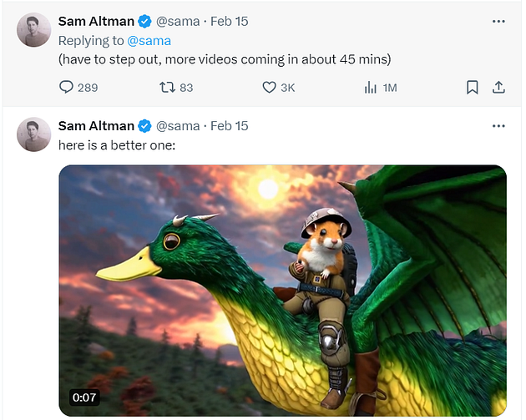Like the tweet showing 3K hearts

(269, 87)
